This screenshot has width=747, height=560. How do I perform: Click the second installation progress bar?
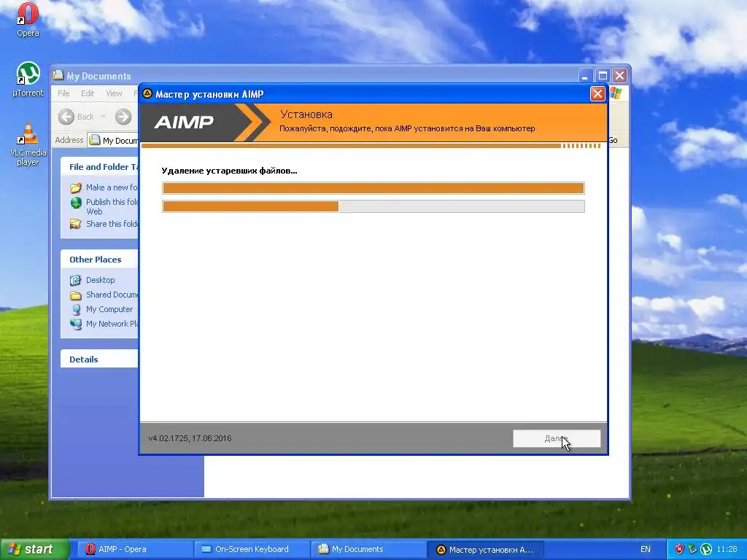(373, 206)
